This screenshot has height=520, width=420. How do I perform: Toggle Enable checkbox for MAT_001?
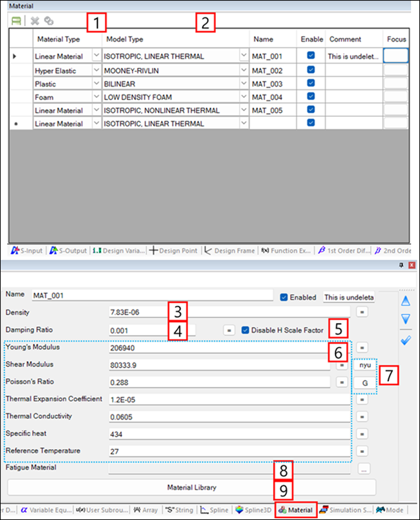(311, 55)
